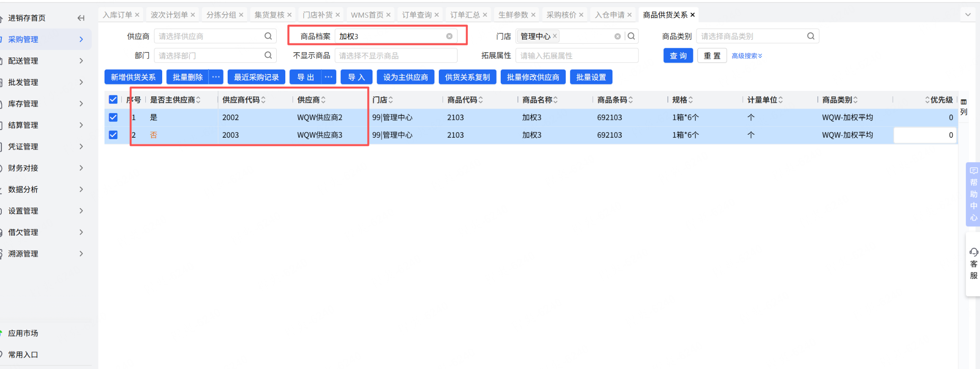This screenshot has width=980, height=369.
Task: Switch to the 入仓申请 tab
Action: pyautogui.click(x=610, y=15)
